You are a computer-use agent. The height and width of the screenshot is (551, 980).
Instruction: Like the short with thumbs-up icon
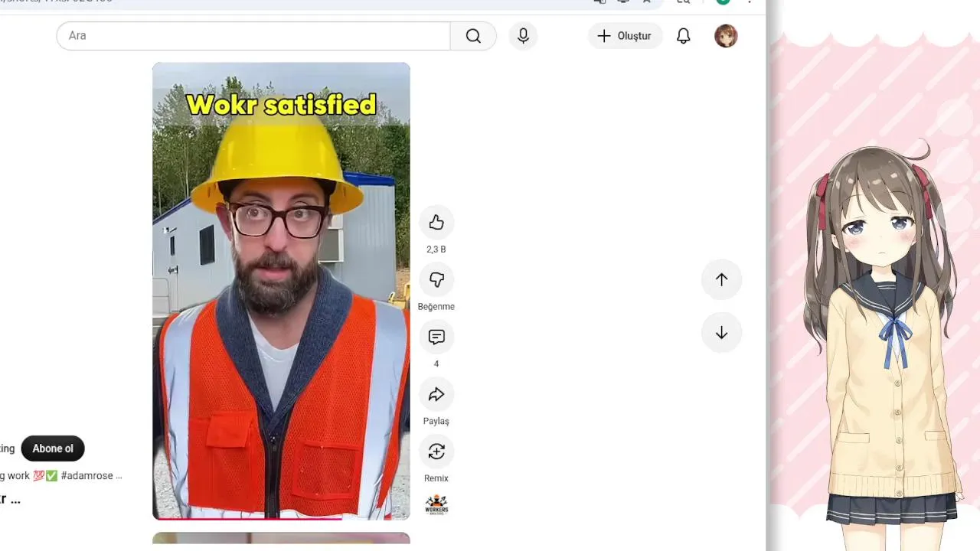(436, 223)
